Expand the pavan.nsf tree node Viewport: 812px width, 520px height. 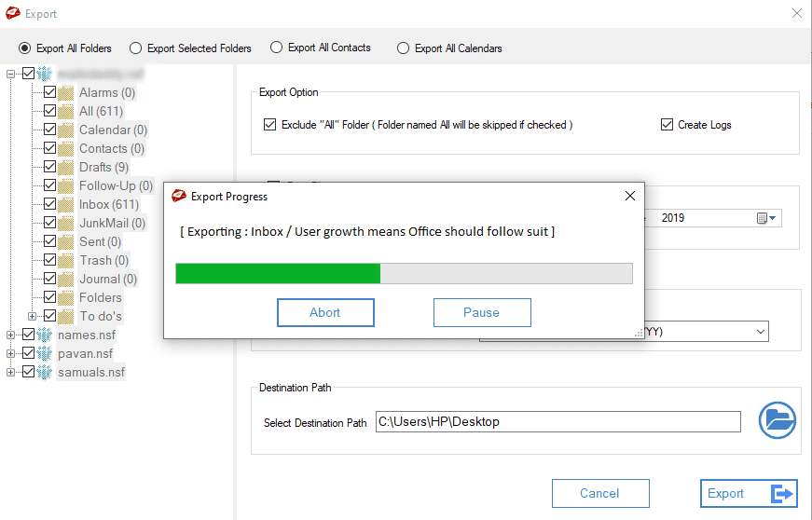coord(10,353)
